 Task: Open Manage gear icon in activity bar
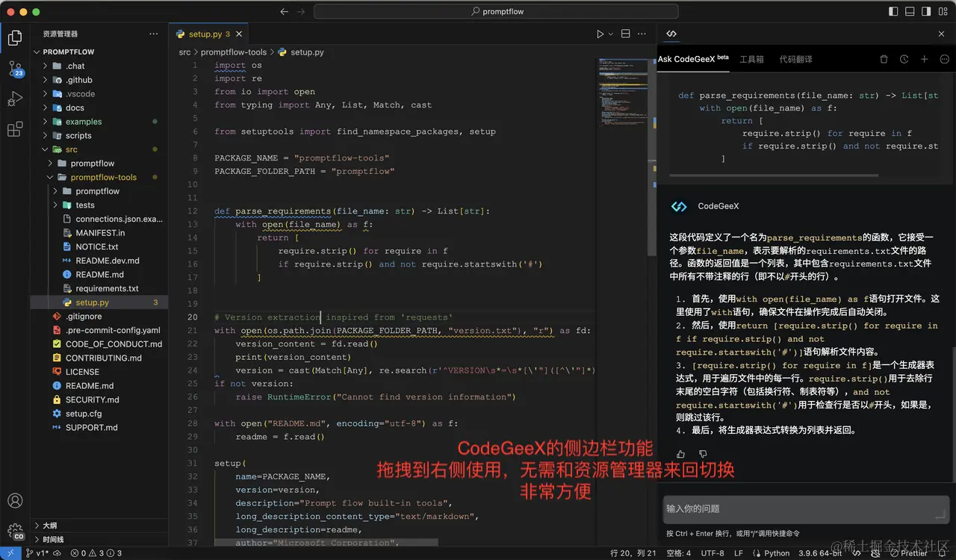pyautogui.click(x=15, y=532)
